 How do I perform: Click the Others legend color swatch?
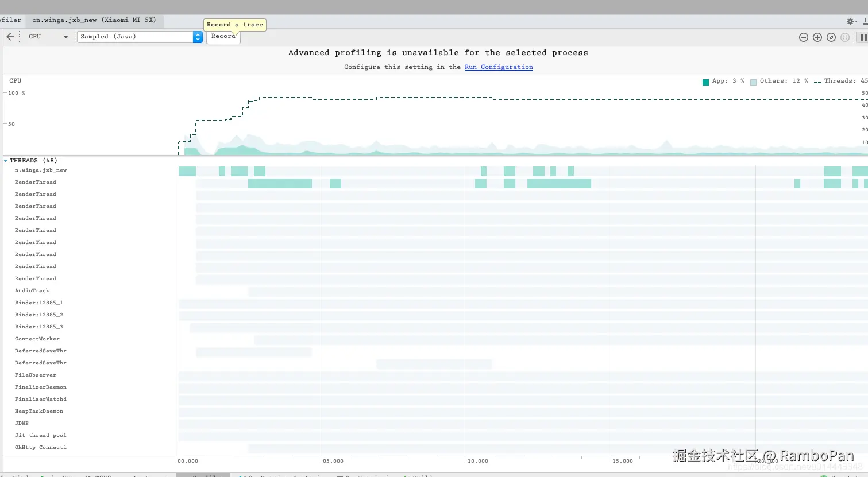(753, 82)
